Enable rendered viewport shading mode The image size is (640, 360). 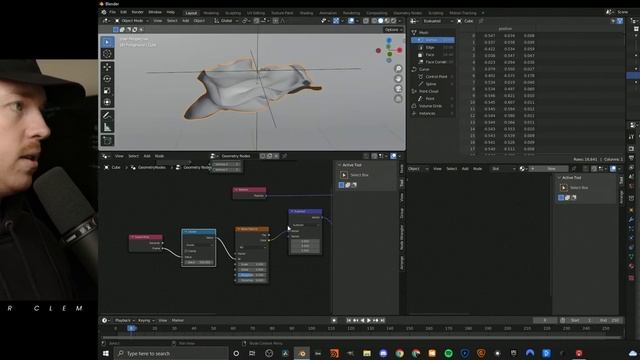(x=393, y=21)
